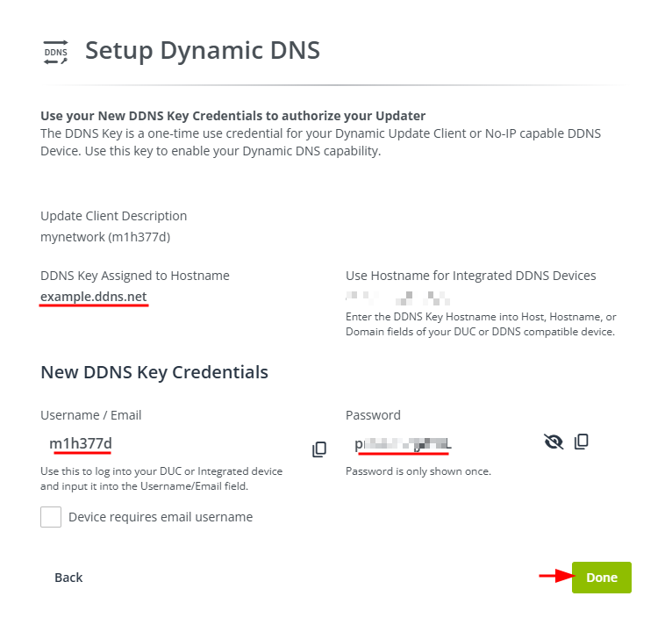Image resolution: width=672 pixels, height=632 pixels.
Task: Toggle password visibility with the eye icon
Action: 553,442
